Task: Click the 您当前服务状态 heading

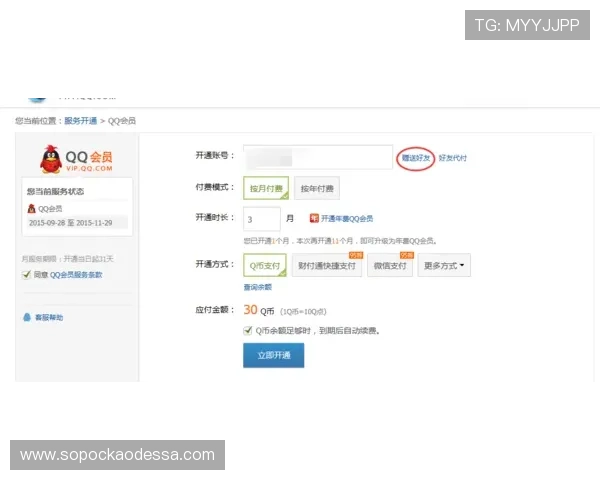Action: click(x=55, y=191)
